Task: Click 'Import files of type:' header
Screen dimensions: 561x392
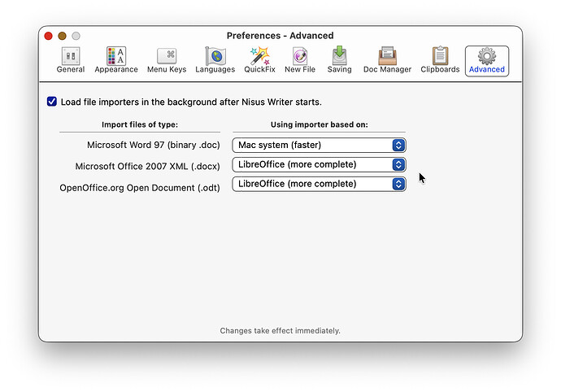Action: tap(140, 124)
